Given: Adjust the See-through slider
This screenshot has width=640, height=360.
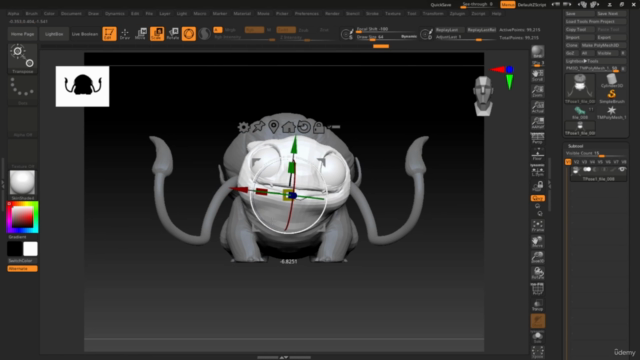Looking at the screenshot, I should pyautogui.click(x=478, y=4).
